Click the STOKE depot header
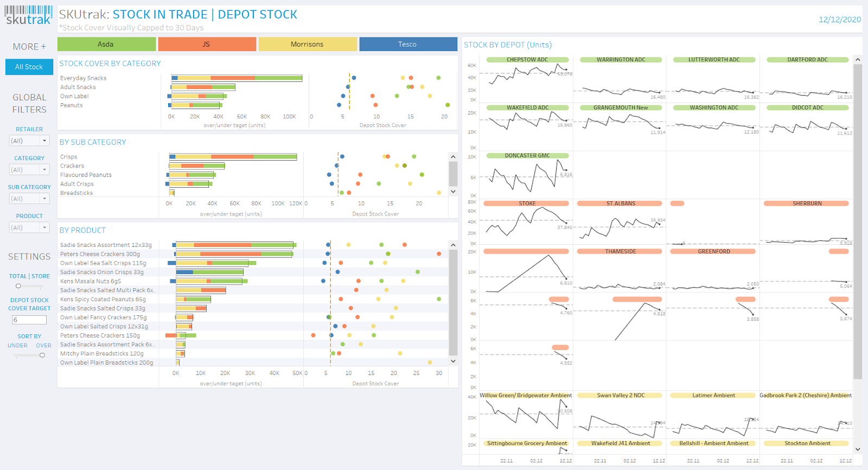This screenshot has height=470, width=868. pyautogui.click(x=526, y=204)
